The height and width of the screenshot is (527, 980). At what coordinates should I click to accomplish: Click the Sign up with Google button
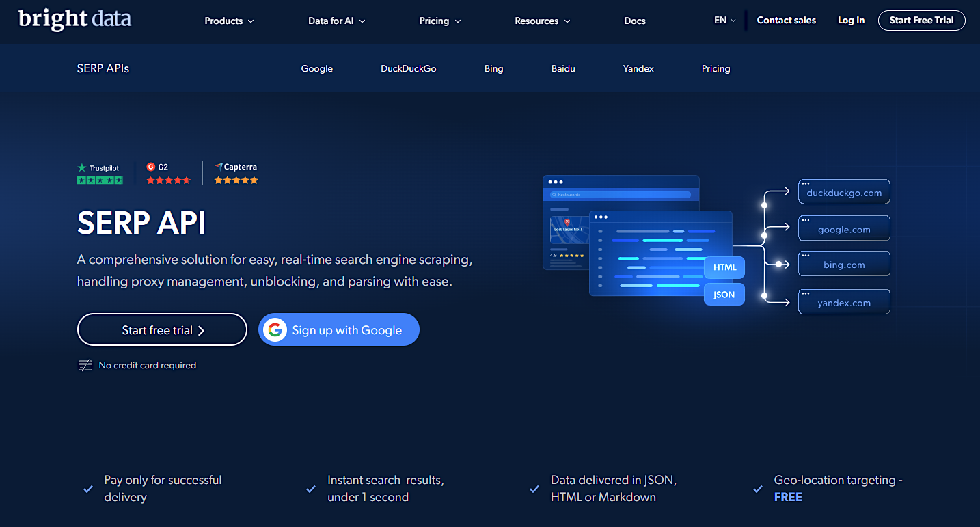pos(339,330)
